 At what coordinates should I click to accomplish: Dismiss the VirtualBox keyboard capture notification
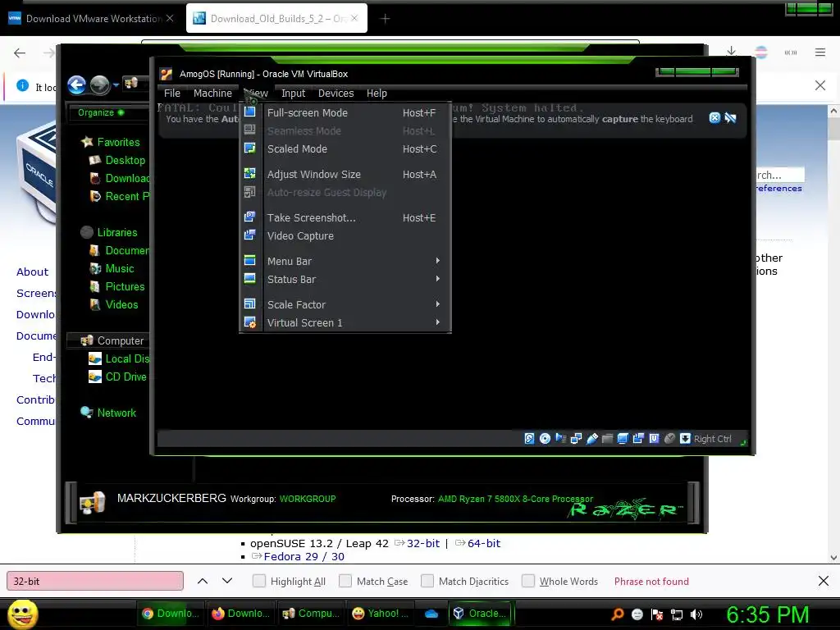(x=714, y=118)
